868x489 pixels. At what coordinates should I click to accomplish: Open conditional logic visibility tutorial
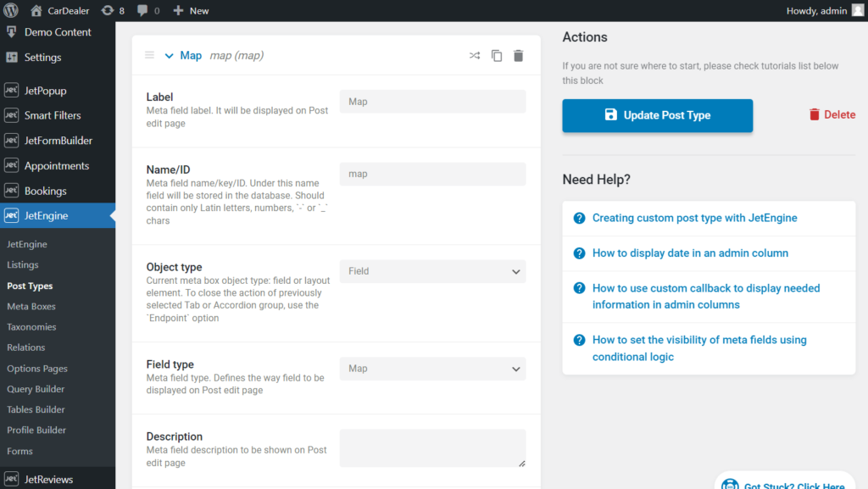[x=699, y=348]
